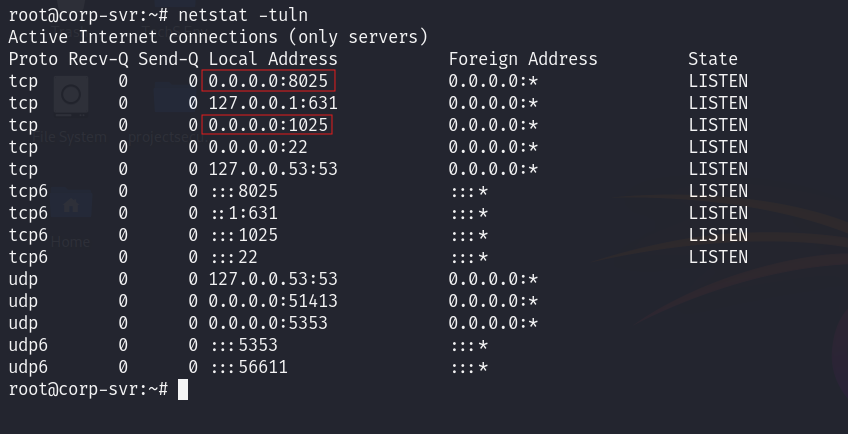The height and width of the screenshot is (434, 848).
Task: Click the Home folder desktop icon
Action: click(72, 207)
